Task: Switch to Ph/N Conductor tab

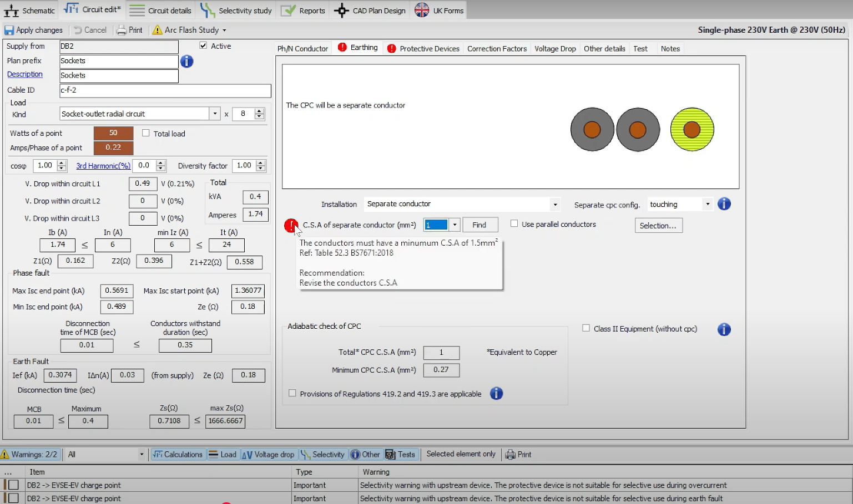Action: coord(302,49)
